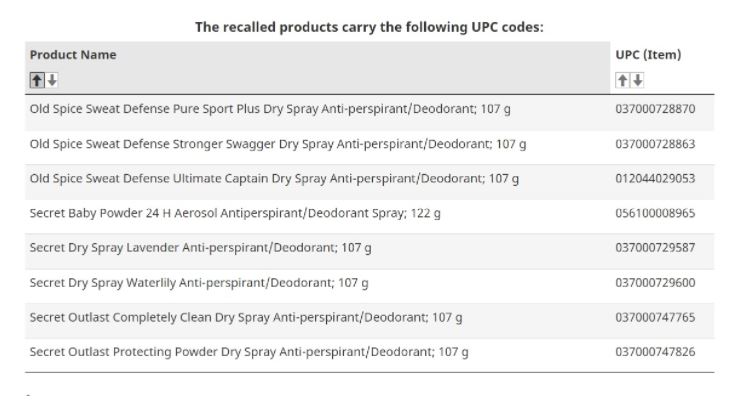This screenshot has height=404, width=741.
Task: Select Secret Dry Spray Waterlily product name
Action: tap(198, 283)
